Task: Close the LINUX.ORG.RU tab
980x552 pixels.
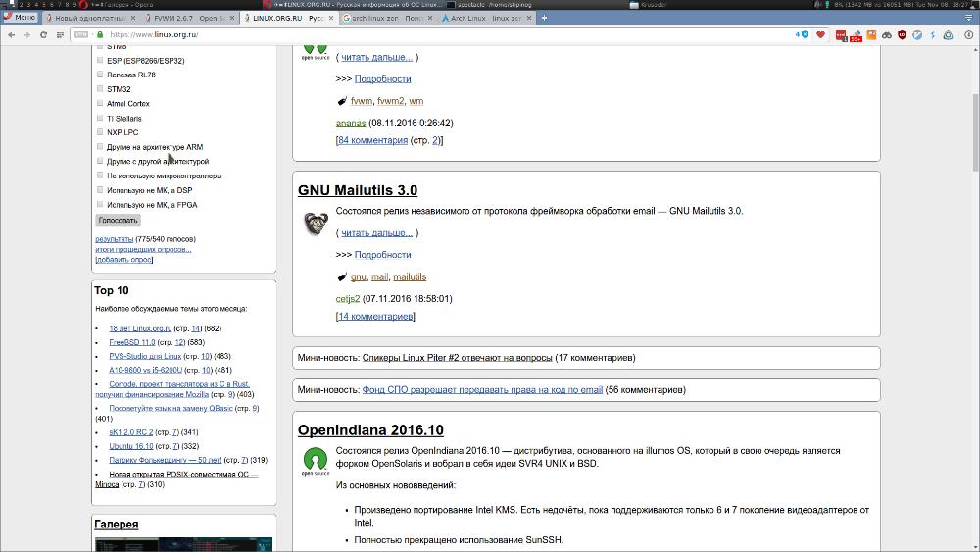Action: coord(331,18)
